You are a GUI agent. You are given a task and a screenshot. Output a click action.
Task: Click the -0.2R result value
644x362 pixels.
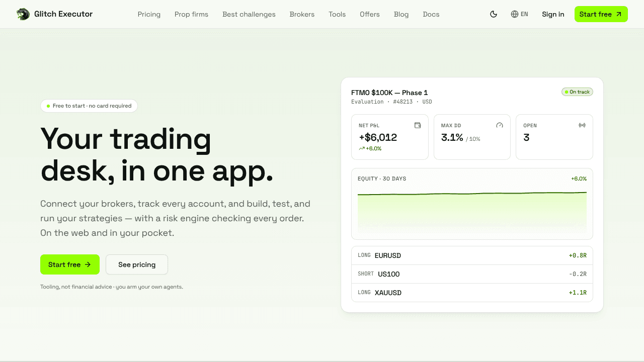tap(578, 274)
